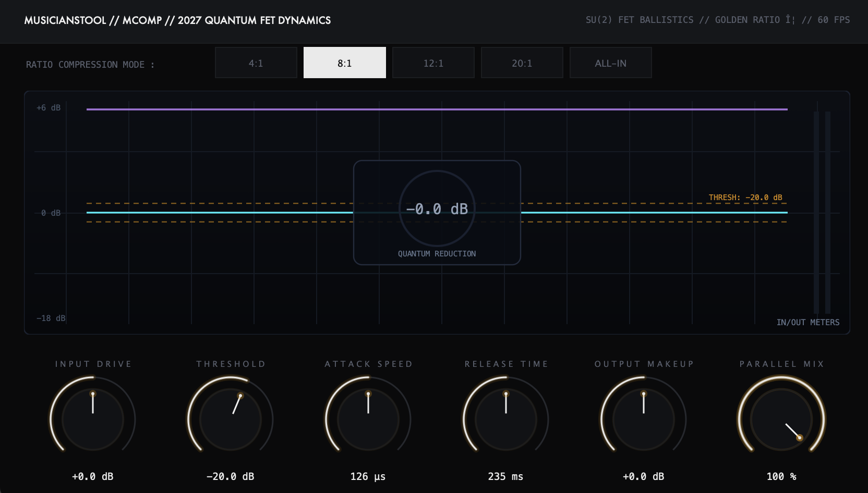
Task: Click the THRESH: -20.0 dB label
Action: [745, 198]
